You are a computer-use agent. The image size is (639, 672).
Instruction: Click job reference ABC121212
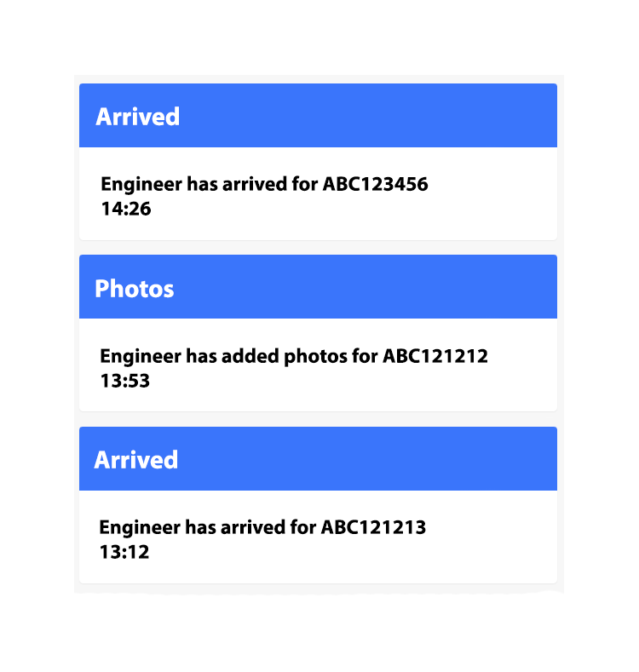tap(435, 356)
